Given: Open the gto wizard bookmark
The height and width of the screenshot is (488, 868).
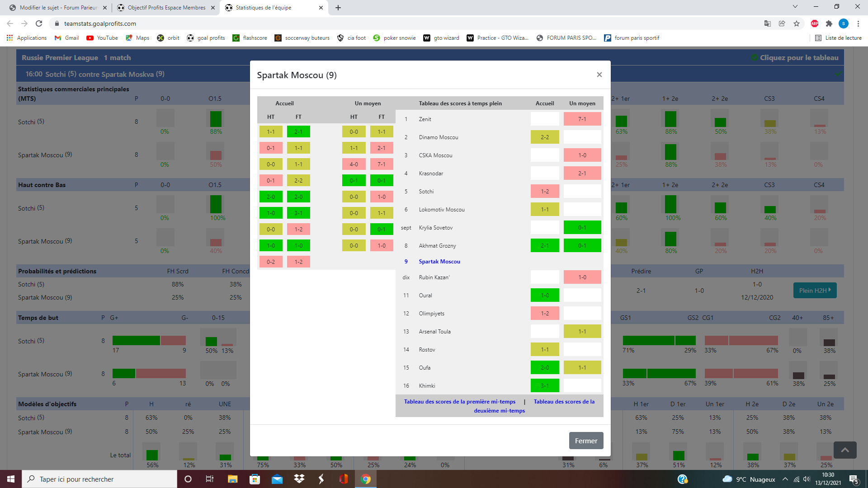Looking at the screenshot, I should pyautogui.click(x=441, y=38).
